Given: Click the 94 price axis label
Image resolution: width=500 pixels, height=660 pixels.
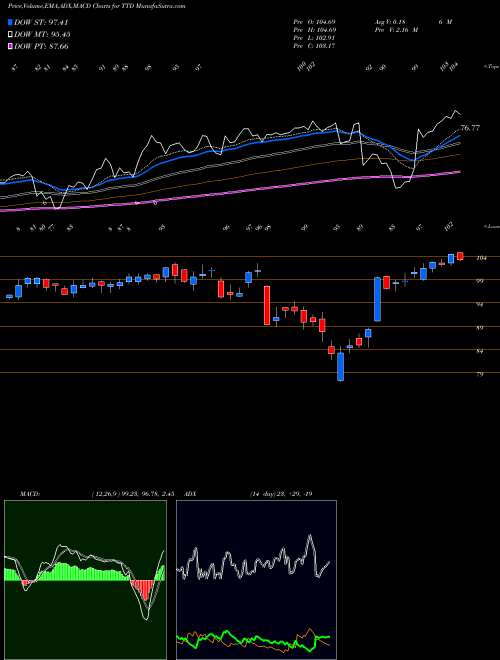Looking at the screenshot, I should [x=480, y=304].
